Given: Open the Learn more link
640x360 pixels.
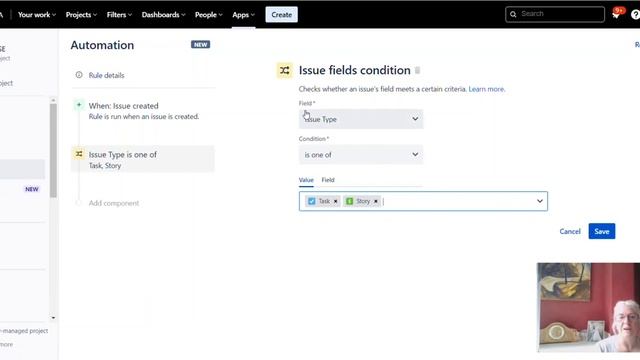Looking at the screenshot, I should click(487, 89).
